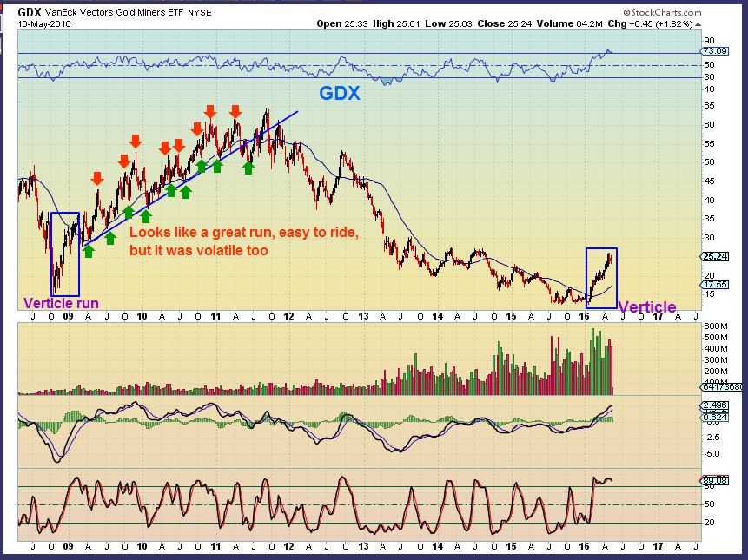Viewport: 748px width, 560px height.
Task: Click the GDX ticker symbol in the header
Action: coord(30,12)
